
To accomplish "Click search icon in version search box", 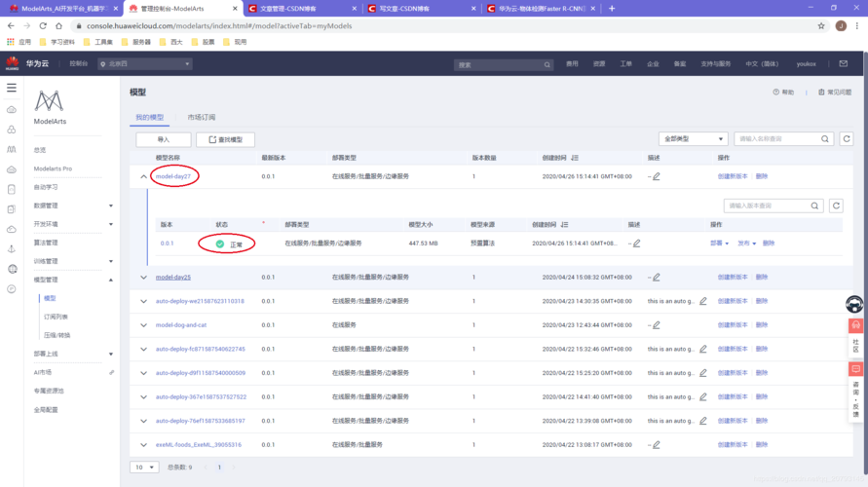I will pos(814,206).
